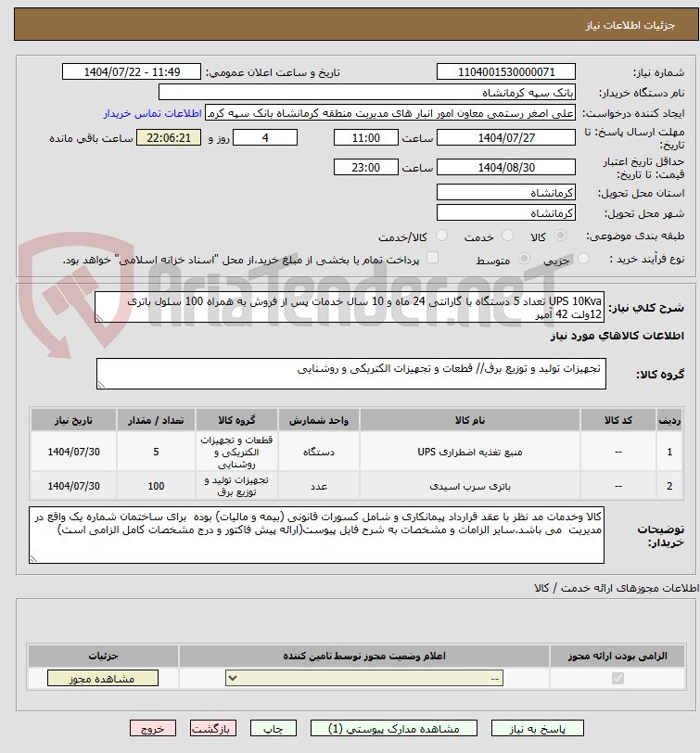Viewport: 700px width, 753px height.
Task: Click the تاریخ نیاز column header
Action: (x=73, y=420)
